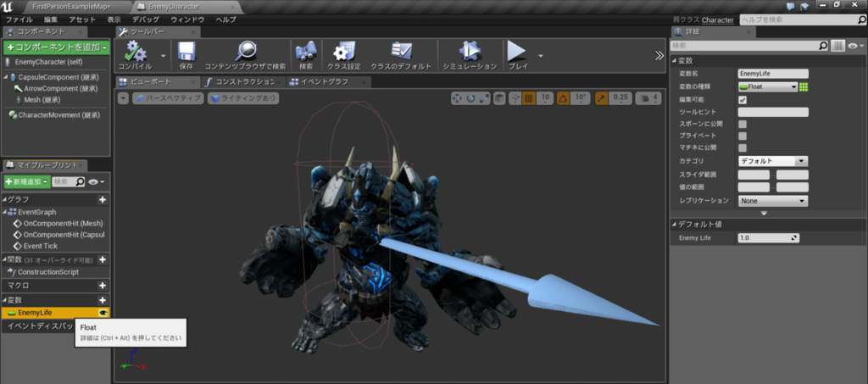Viewport: 868px width, 384px height.
Task: Enable プライベート checkbox
Action: [x=743, y=136]
